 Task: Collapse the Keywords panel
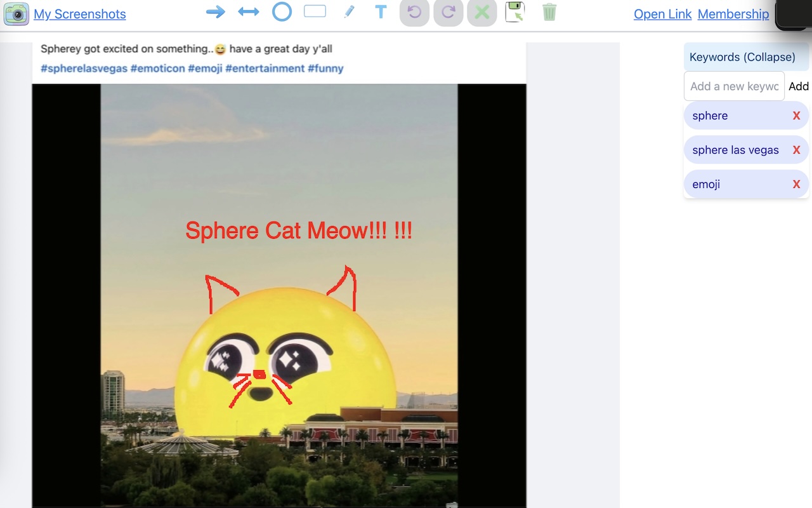tap(743, 57)
